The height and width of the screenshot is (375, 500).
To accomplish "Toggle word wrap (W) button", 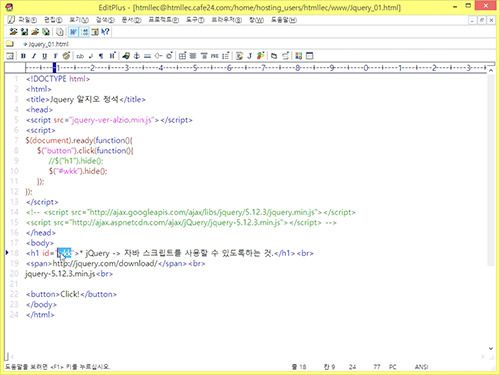I will 73,32.
